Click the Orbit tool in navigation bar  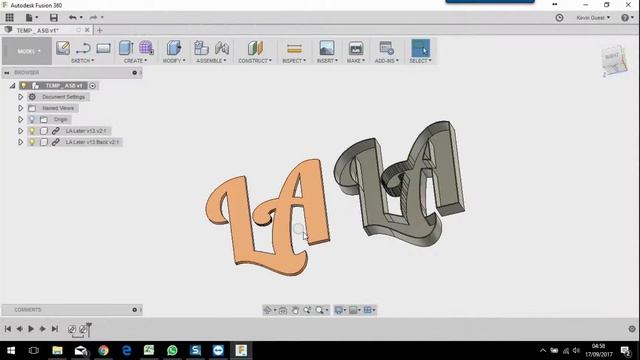pyautogui.click(x=268, y=310)
